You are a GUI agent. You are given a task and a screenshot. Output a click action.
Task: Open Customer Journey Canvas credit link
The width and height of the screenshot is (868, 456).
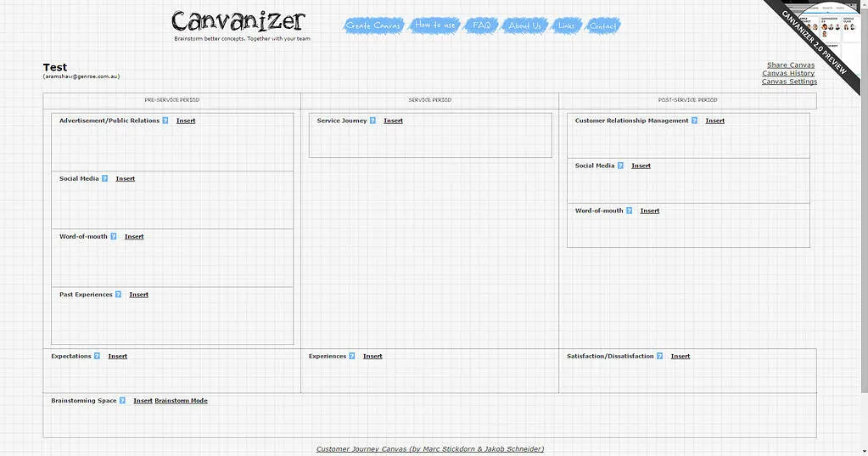430,449
